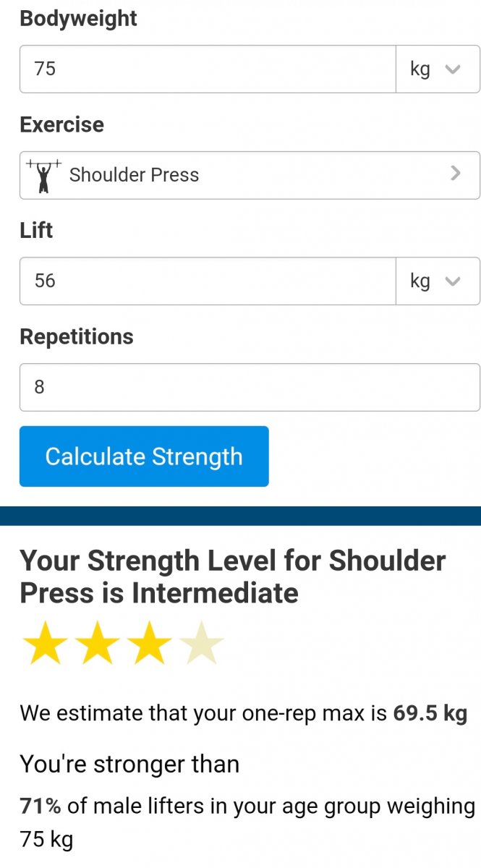Click the Repetitions field label
The width and height of the screenshot is (481, 868).
77,336
